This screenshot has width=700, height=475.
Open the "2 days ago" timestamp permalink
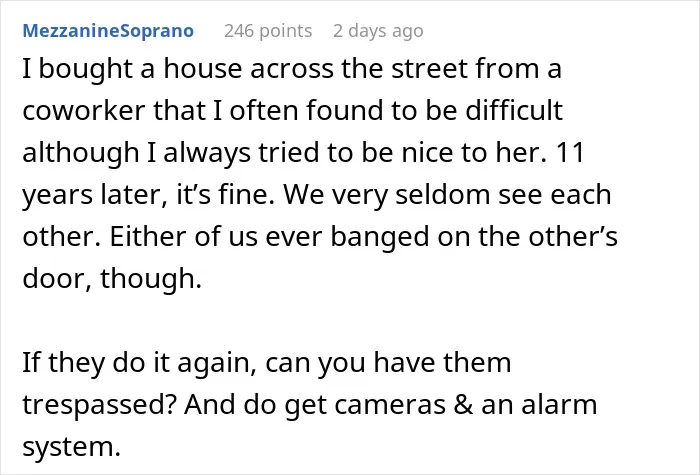coord(378,31)
